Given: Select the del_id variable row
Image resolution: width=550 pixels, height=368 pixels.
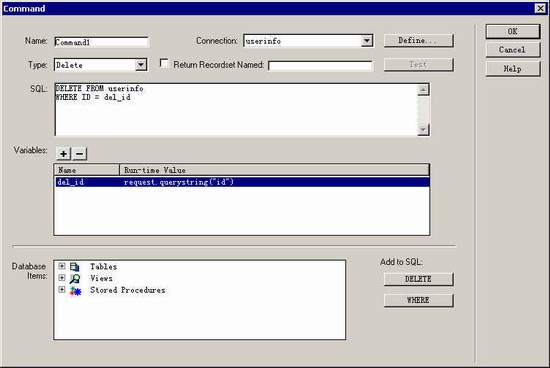Looking at the screenshot, I should [242, 182].
